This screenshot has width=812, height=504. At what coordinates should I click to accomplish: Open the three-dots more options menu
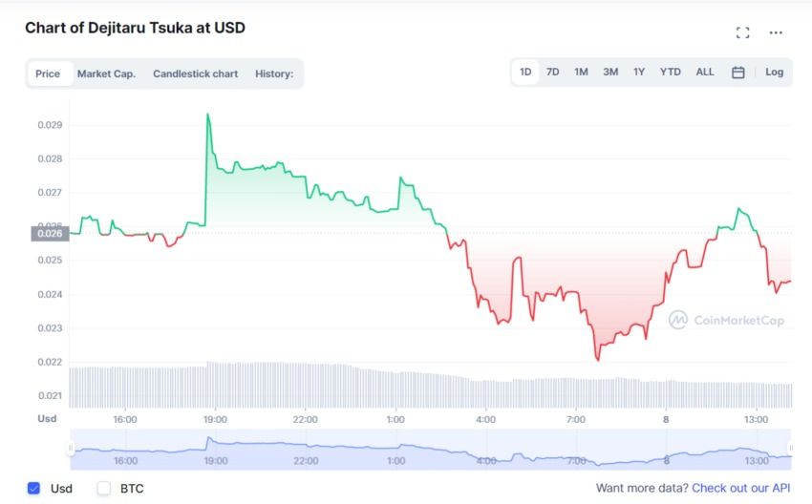click(776, 32)
